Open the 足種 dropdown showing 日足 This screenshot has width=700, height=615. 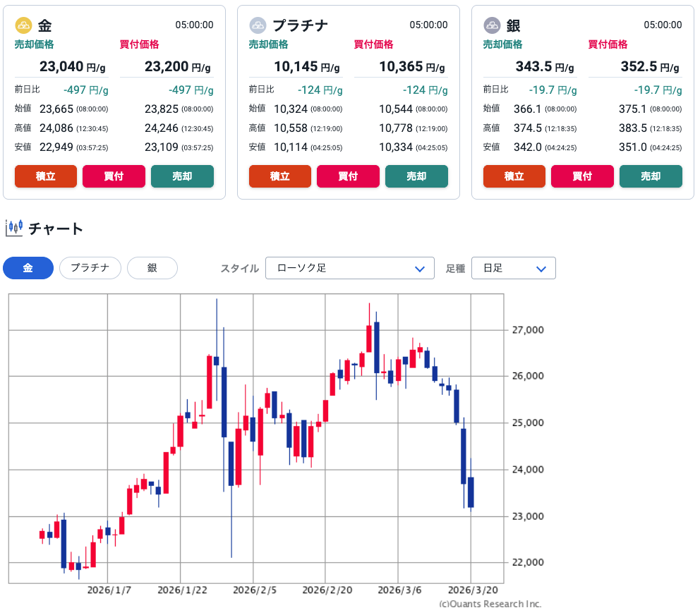point(513,268)
